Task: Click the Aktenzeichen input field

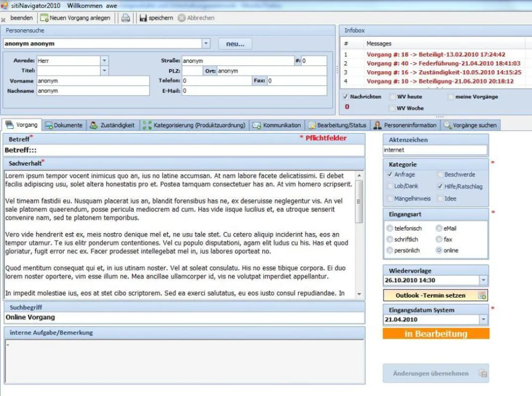Action: click(435, 150)
